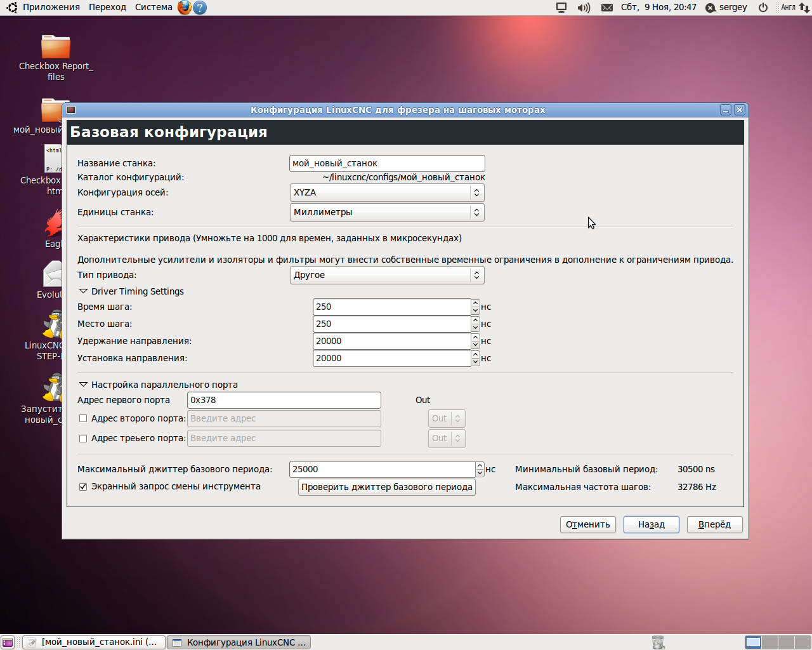Select the Checkbox html file icon
This screenshot has height=650, width=812.
[x=52, y=170]
